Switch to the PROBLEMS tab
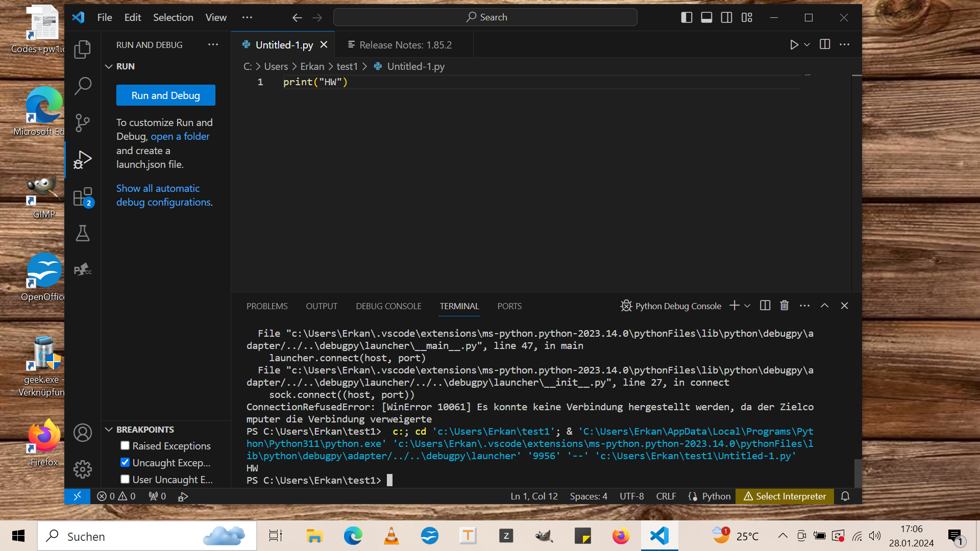This screenshot has height=551, width=980. click(266, 306)
